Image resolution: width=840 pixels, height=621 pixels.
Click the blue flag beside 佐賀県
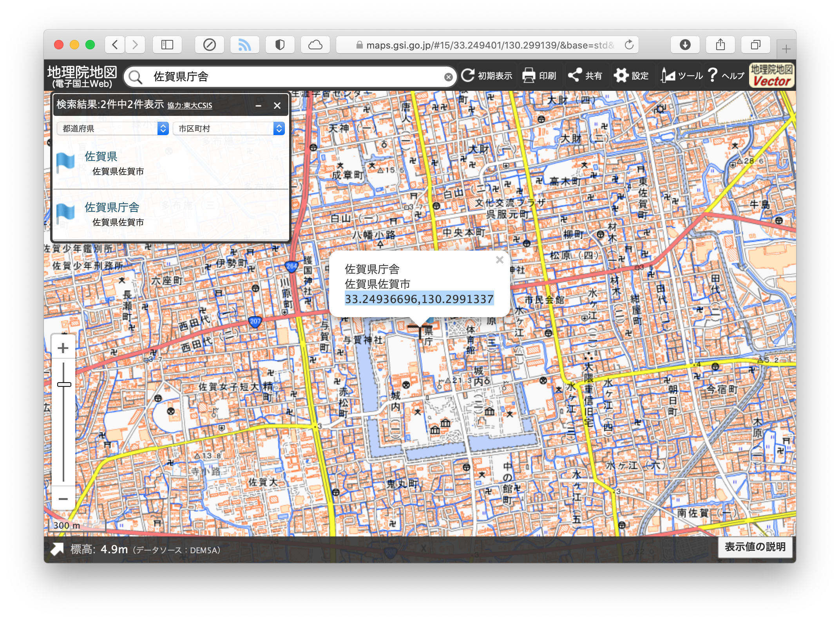(x=65, y=162)
